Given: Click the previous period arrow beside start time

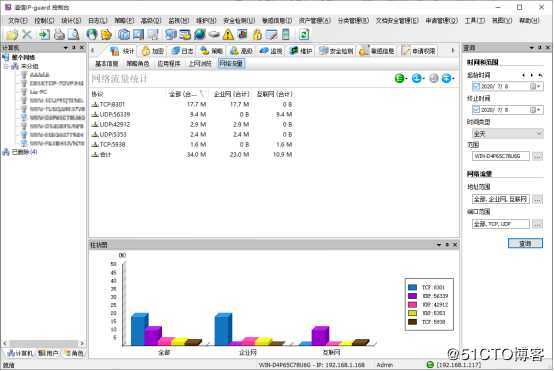Looking at the screenshot, I should click(523, 75).
